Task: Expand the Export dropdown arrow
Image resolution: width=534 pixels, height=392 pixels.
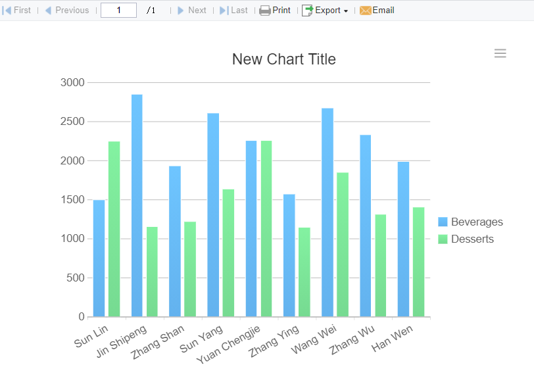Action: click(346, 11)
